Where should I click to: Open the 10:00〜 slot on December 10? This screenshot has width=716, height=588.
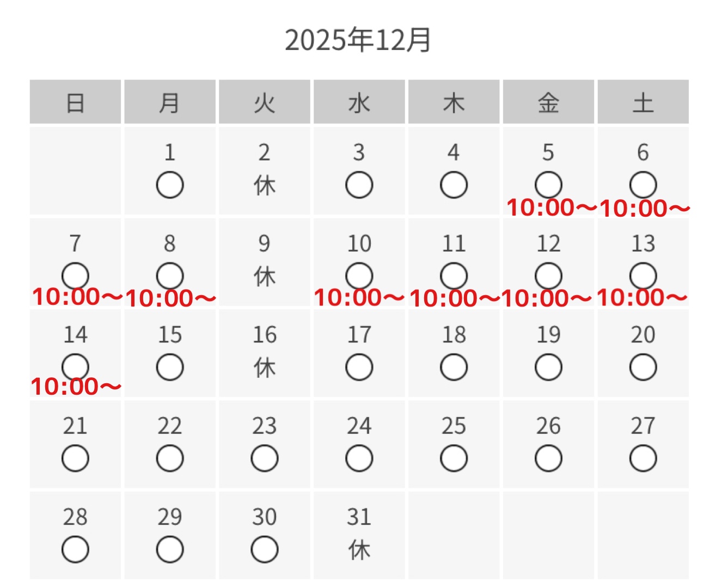(x=359, y=298)
